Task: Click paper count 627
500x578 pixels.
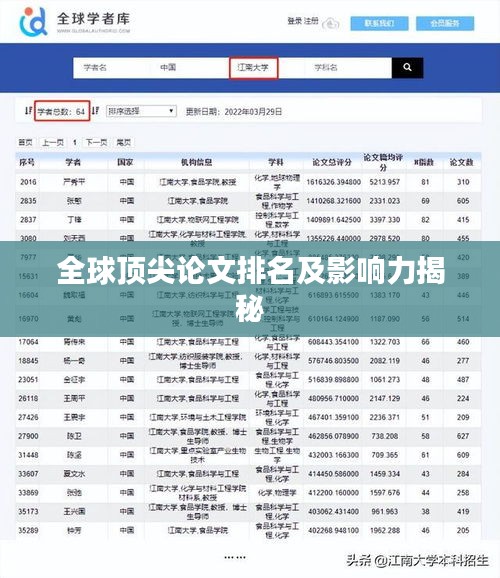Action: (x=463, y=436)
